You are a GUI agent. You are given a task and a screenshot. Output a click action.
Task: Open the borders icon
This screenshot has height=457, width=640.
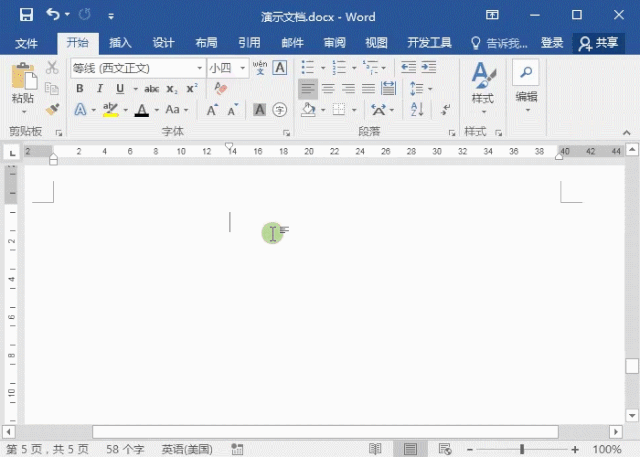[339, 110]
